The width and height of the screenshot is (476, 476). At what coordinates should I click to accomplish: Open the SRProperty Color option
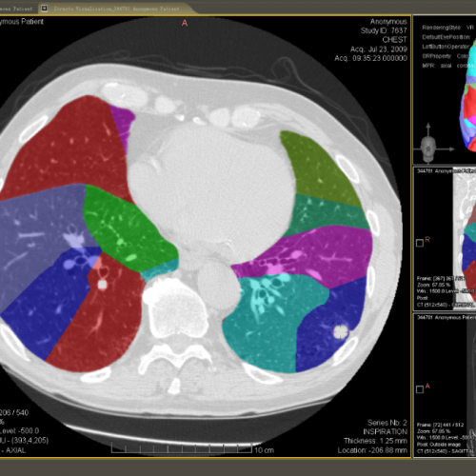coord(463,56)
